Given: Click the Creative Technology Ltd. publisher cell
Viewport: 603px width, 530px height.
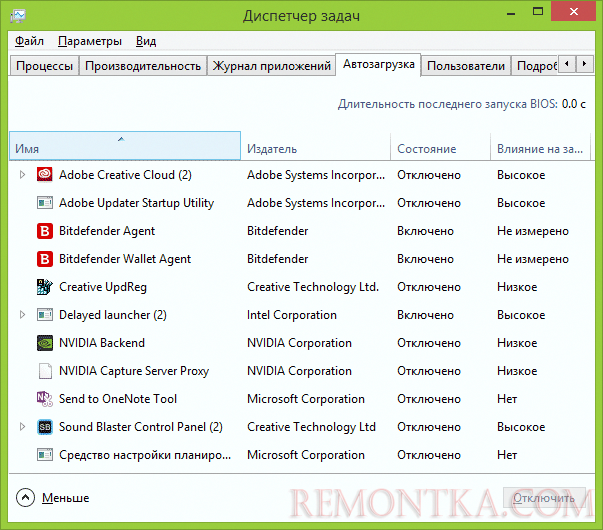Looking at the screenshot, I should tap(313, 287).
